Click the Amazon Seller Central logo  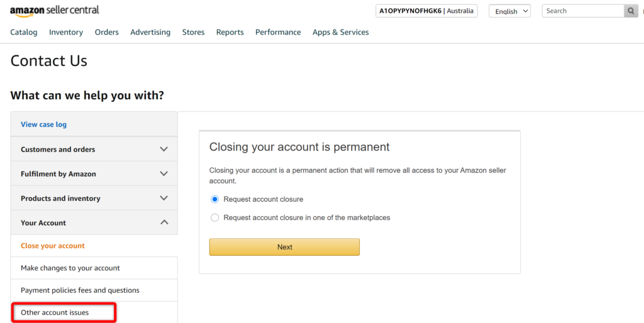point(54,11)
